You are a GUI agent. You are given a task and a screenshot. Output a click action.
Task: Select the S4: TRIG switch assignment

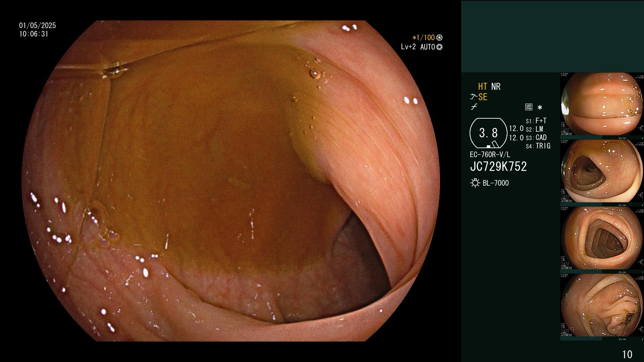click(x=538, y=146)
